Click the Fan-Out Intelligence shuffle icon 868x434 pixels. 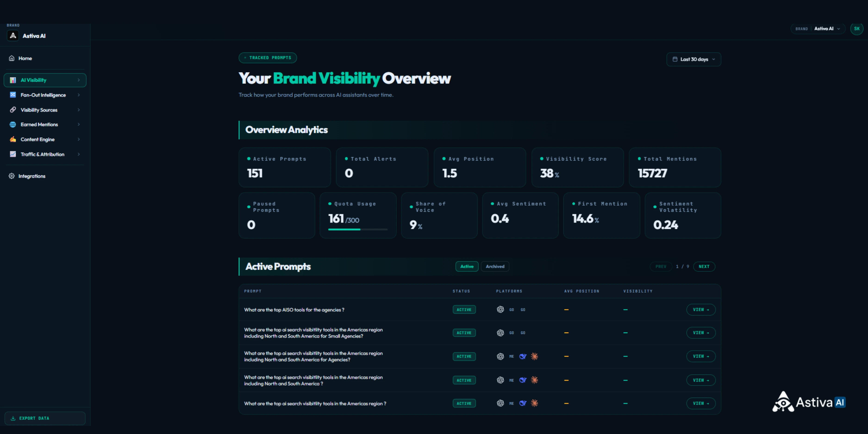coord(13,95)
